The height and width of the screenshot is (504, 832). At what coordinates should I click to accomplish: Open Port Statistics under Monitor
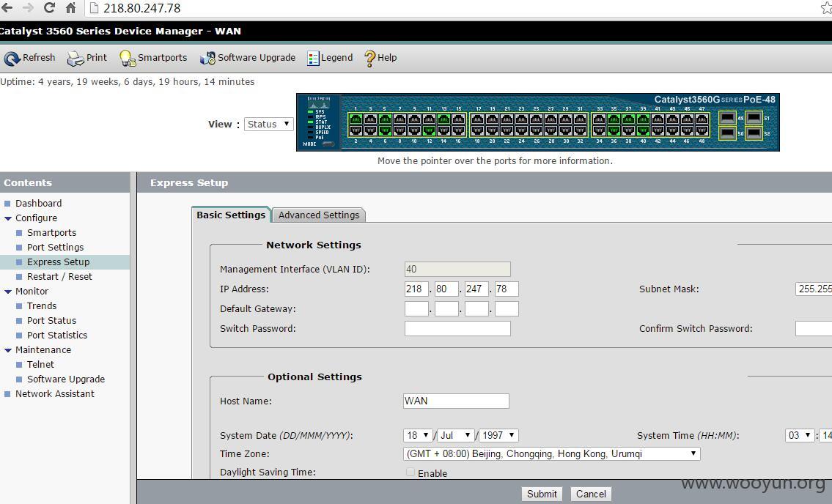pos(57,336)
